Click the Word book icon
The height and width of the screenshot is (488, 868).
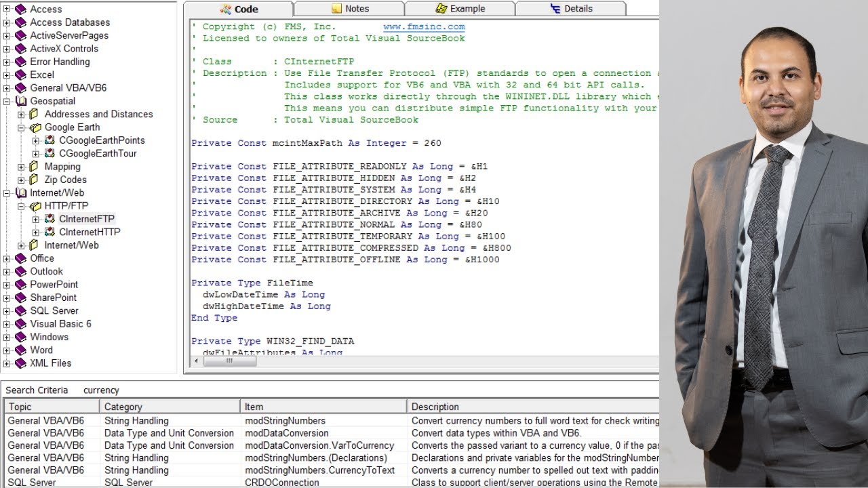pyautogui.click(x=20, y=350)
